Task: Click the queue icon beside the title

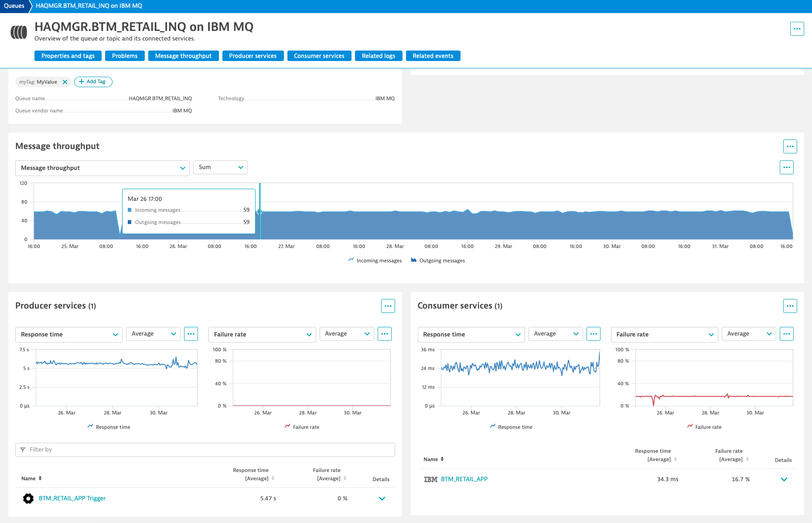Action: (19, 32)
